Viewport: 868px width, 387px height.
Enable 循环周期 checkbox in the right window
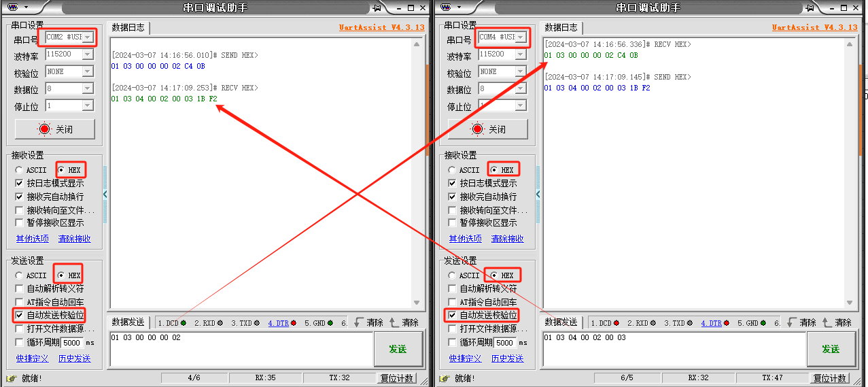click(453, 343)
